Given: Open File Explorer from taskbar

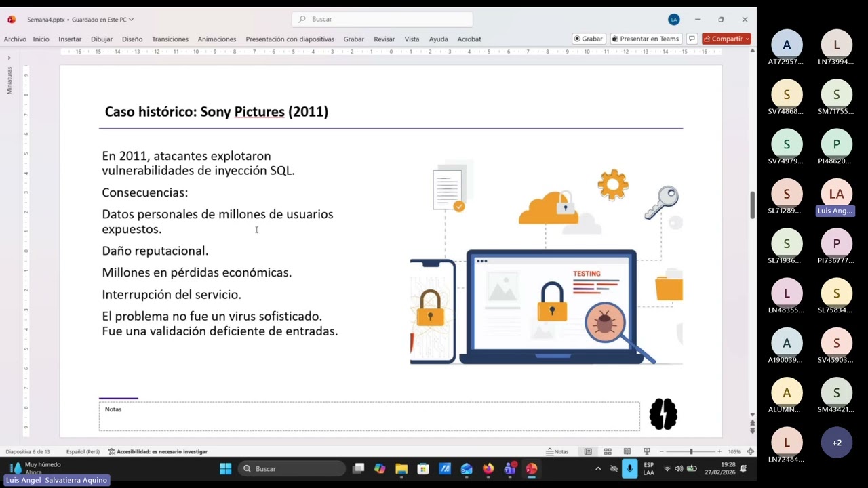Looking at the screenshot, I should coord(401,468).
